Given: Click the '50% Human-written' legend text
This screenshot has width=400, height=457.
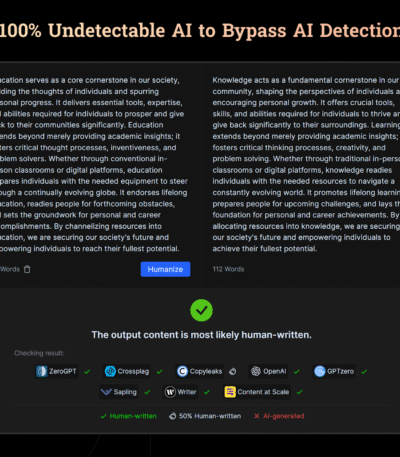Looking at the screenshot, I should (210, 416).
